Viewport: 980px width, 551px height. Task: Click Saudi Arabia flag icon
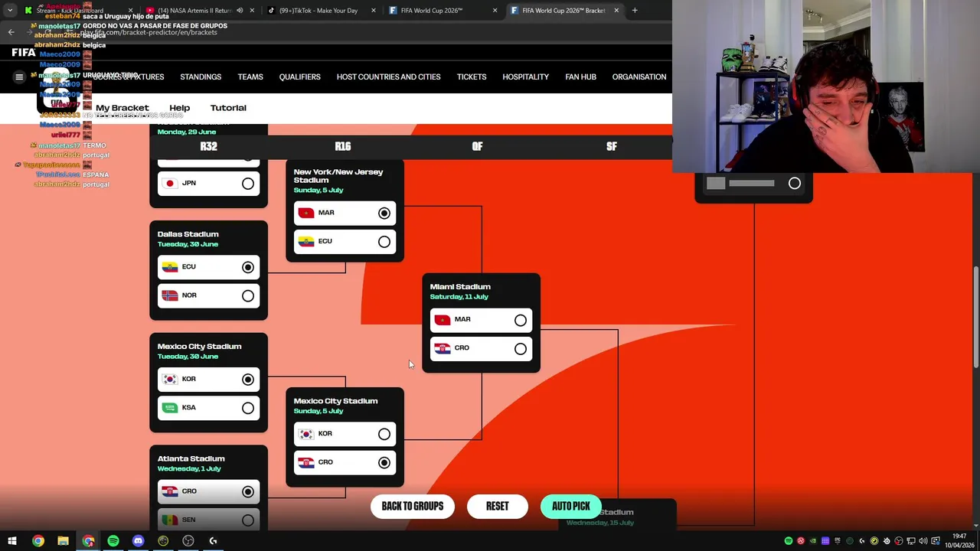pyautogui.click(x=170, y=408)
